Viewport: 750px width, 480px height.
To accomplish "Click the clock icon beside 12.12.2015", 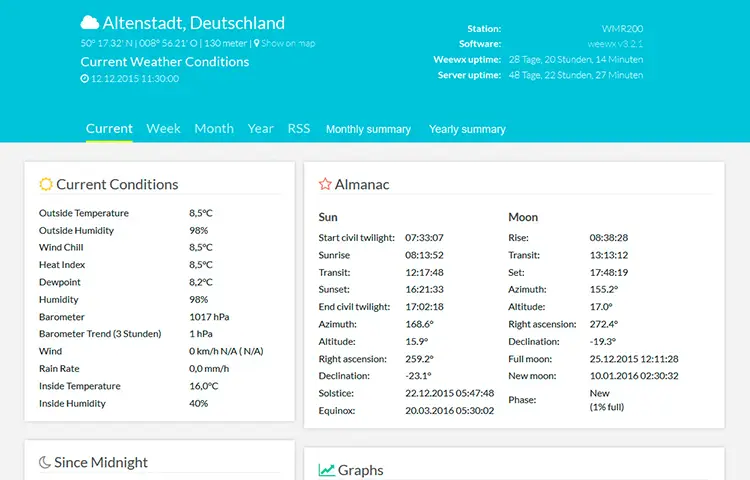I will (84, 78).
